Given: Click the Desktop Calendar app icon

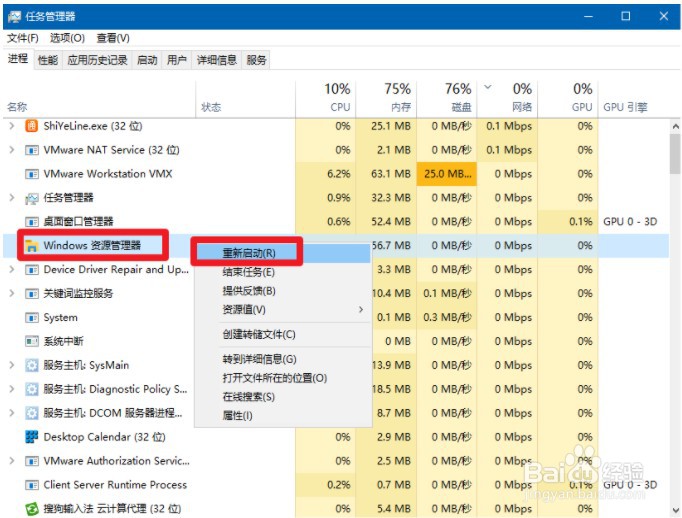Looking at the screenshot, I should [x=32, y=437].
